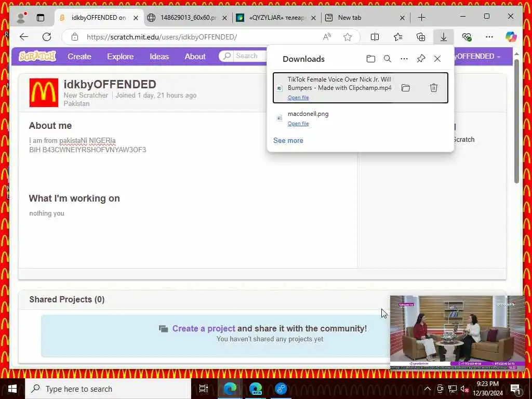Switch to the idkbyOFFENDED tab
The image size is (532, 399).
[98, 18]
